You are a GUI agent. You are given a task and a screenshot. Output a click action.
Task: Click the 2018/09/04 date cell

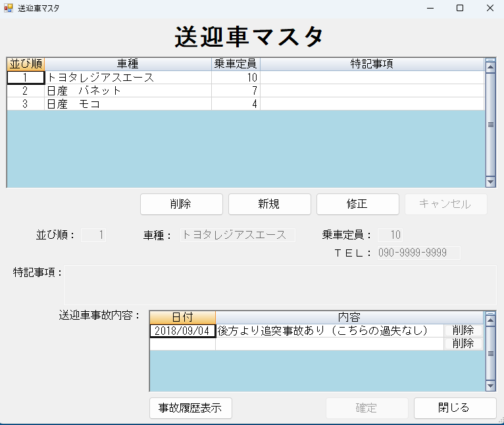(182, 330)
